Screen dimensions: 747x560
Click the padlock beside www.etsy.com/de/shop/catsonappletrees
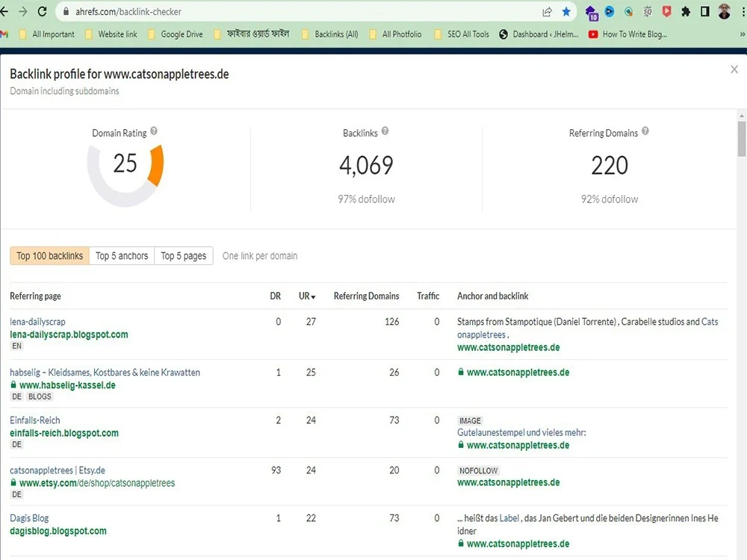13,483
